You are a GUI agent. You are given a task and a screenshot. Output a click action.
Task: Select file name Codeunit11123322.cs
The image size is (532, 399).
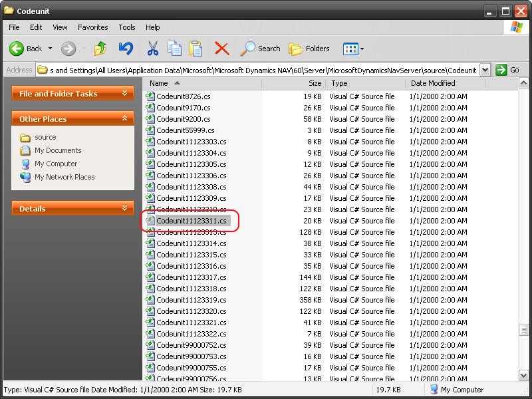click(192, 334)
